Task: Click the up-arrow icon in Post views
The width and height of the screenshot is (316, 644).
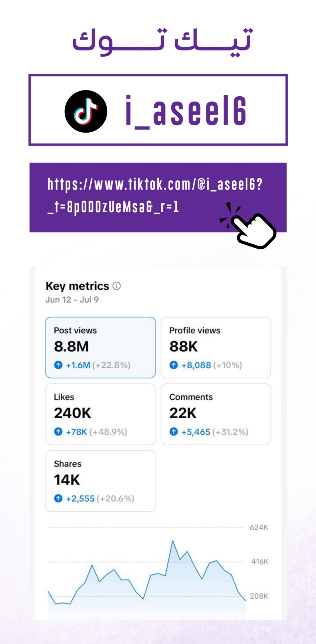Action: click(x=58, y=365)
